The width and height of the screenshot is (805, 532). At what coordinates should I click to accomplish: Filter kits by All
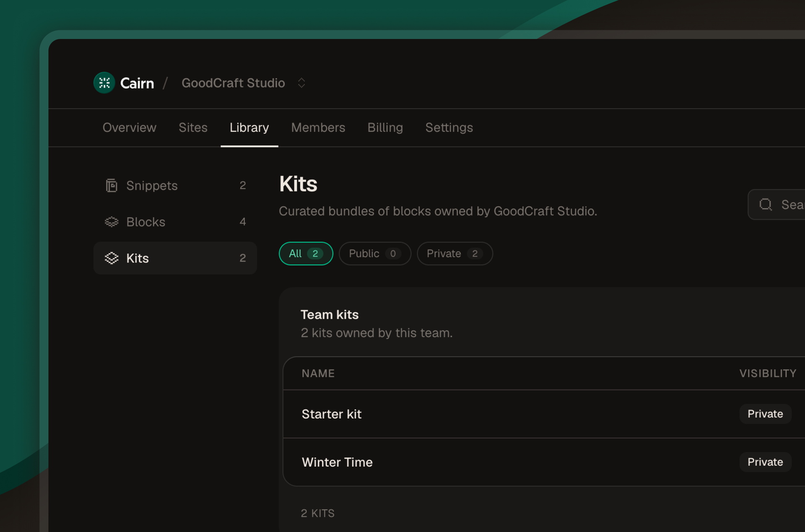point(306,254)
